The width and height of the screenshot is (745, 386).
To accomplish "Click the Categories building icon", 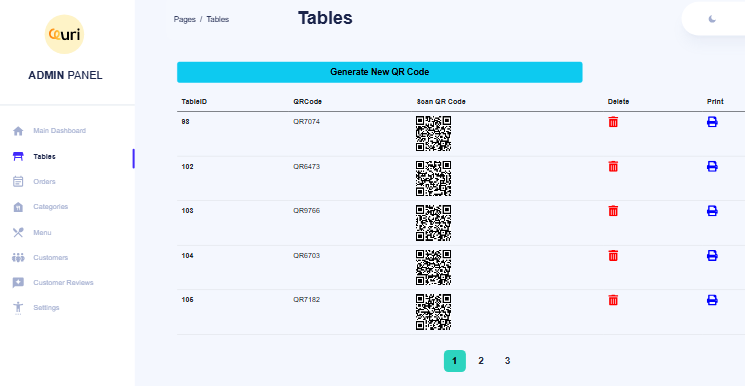I will coord(18,207).
